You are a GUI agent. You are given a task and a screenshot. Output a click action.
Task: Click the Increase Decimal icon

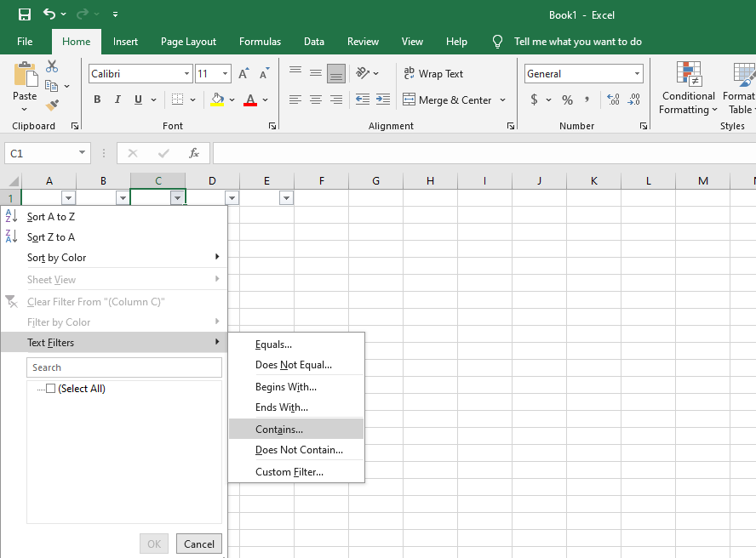pos(612,100)
